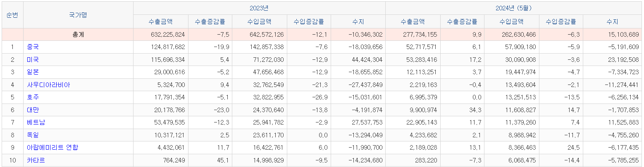This screenshot has height=167, width=644.
Task: Open the 아랍에미리트 연합 country link
Action: 52,148
